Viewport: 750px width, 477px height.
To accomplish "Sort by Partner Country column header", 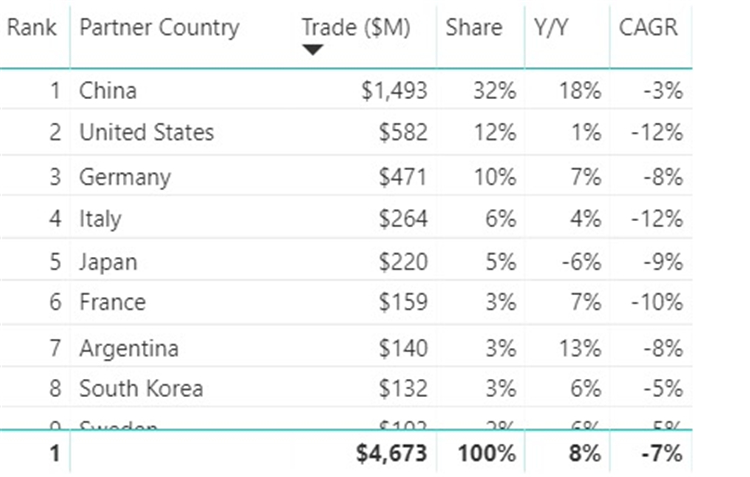I will [159, 28].
